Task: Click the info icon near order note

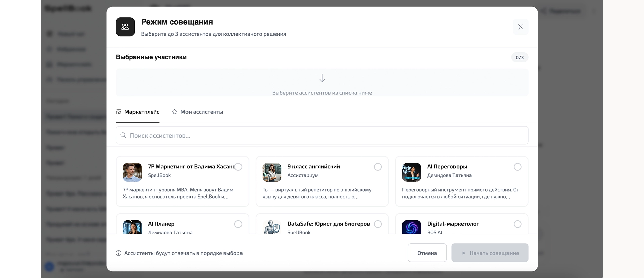Action: click(x=119, y=253)
